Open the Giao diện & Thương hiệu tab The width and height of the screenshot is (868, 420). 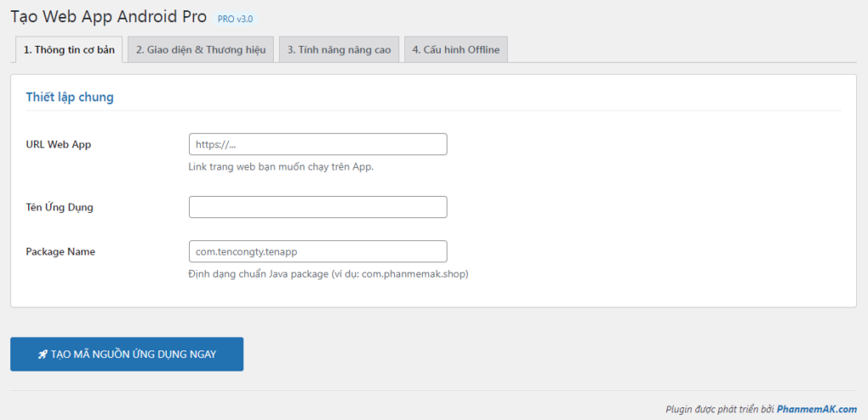click(x=201, y=50)
